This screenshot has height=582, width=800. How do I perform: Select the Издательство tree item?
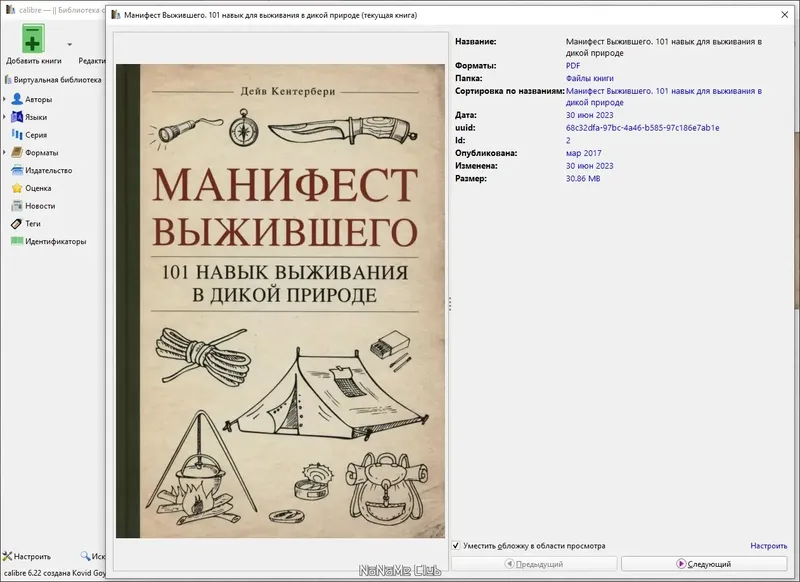coord(48,170)
